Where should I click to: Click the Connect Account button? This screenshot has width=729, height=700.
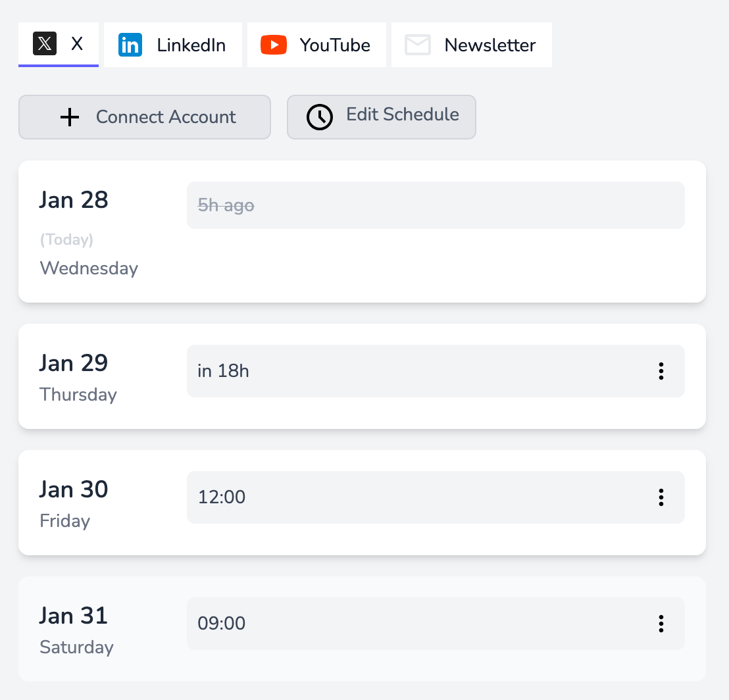pyautogui.click(x=144, y=117)
